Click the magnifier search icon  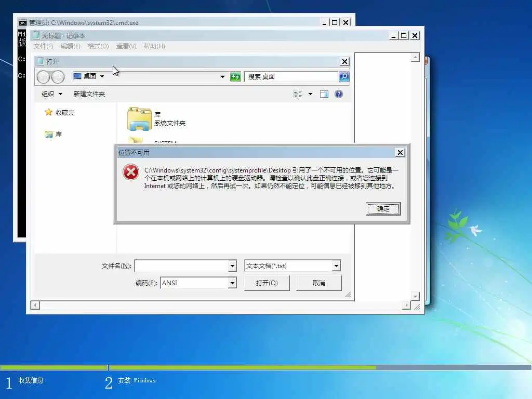point(344,77)
